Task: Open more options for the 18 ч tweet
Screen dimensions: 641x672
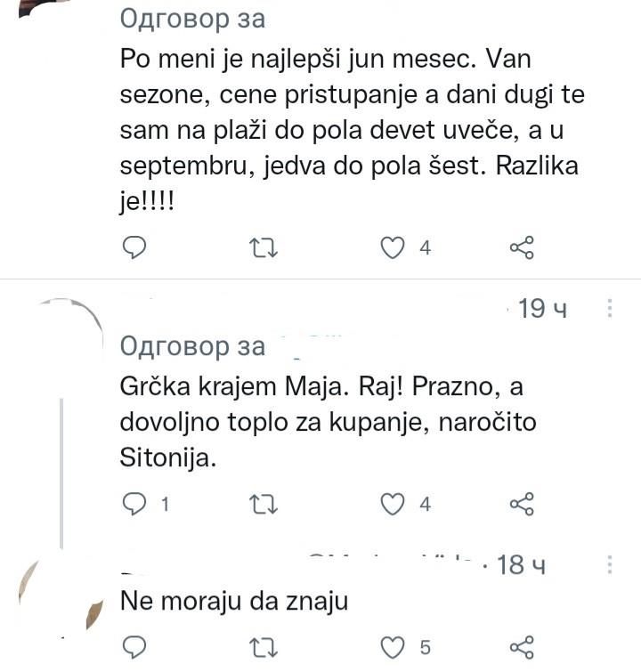Action: pos(610,564)
